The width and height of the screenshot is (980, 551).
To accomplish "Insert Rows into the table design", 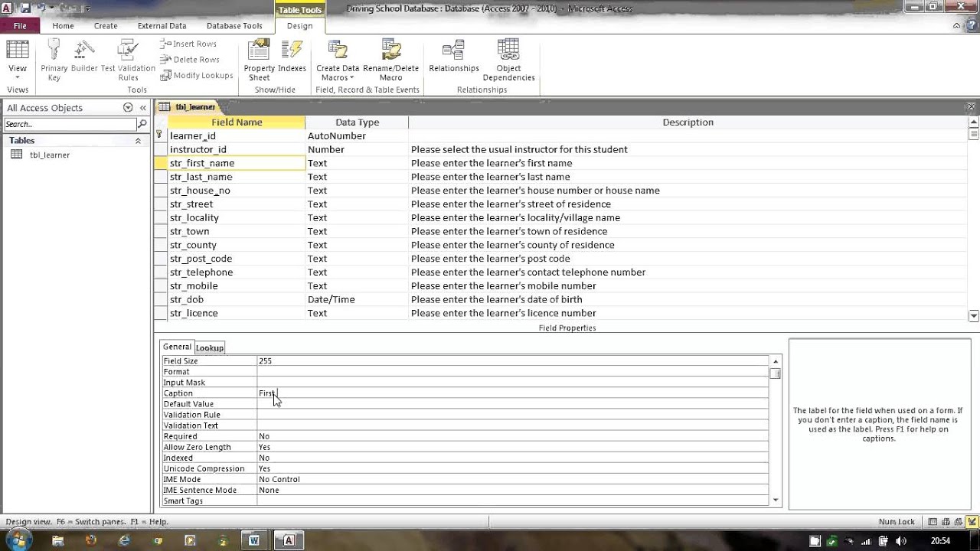I will (x=188, y=44).
